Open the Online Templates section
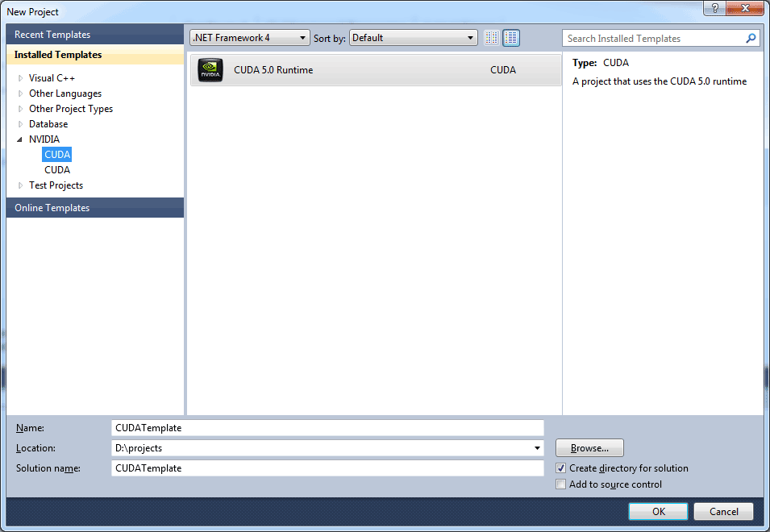 click(x=95, y=208)
